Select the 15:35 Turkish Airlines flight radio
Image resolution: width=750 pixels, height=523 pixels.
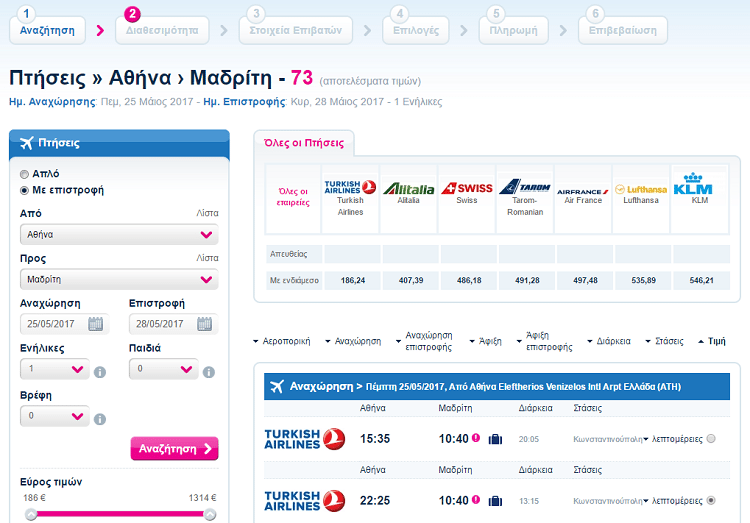pyautogui.click(x=711, y=438)
